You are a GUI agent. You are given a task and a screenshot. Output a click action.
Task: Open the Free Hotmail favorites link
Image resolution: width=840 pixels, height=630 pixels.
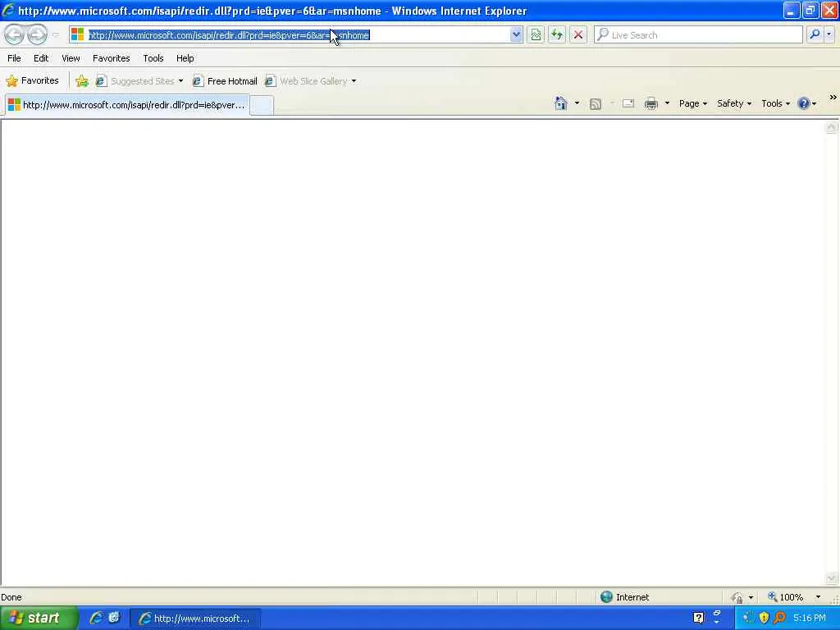click(225, 81)
